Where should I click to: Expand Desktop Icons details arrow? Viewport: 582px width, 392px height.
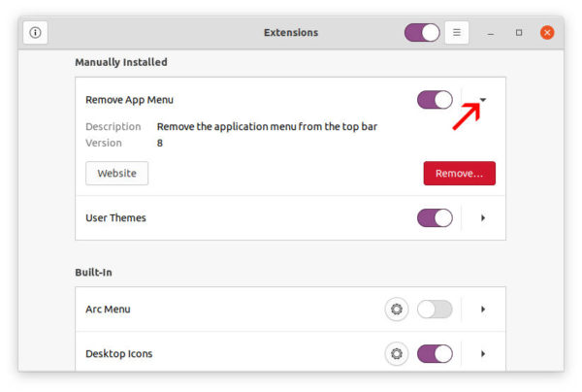(483, 354)
